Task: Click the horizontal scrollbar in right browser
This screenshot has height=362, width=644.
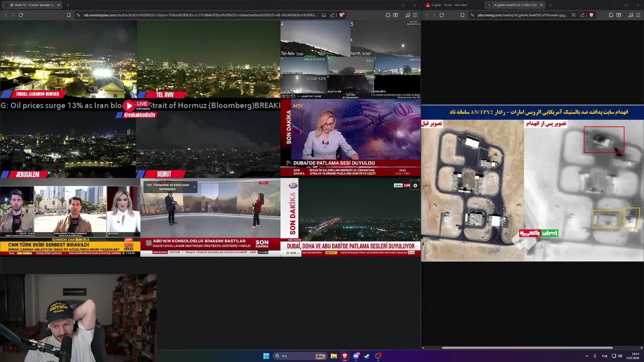Action: [x=527, y=348]
